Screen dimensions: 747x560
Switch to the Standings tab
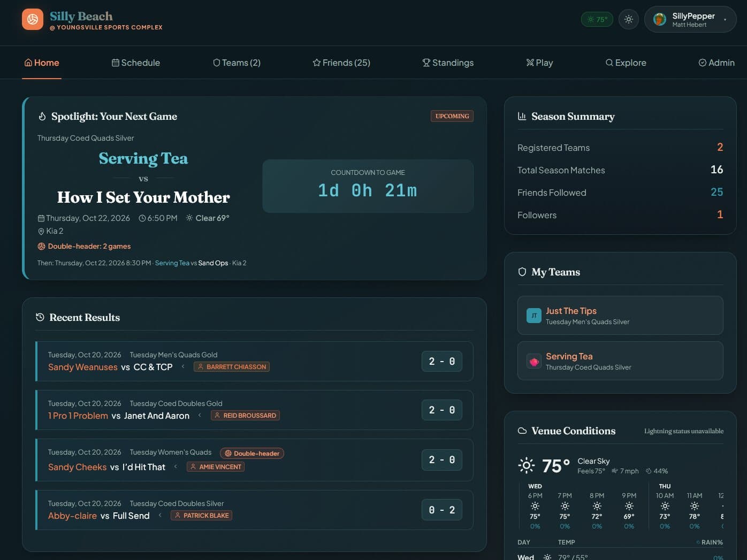[448, 63]
